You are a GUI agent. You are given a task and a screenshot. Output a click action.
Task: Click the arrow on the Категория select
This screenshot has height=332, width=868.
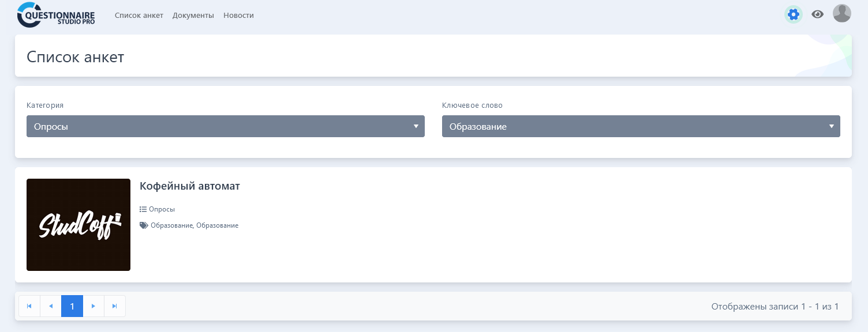[x=416, y=126]
